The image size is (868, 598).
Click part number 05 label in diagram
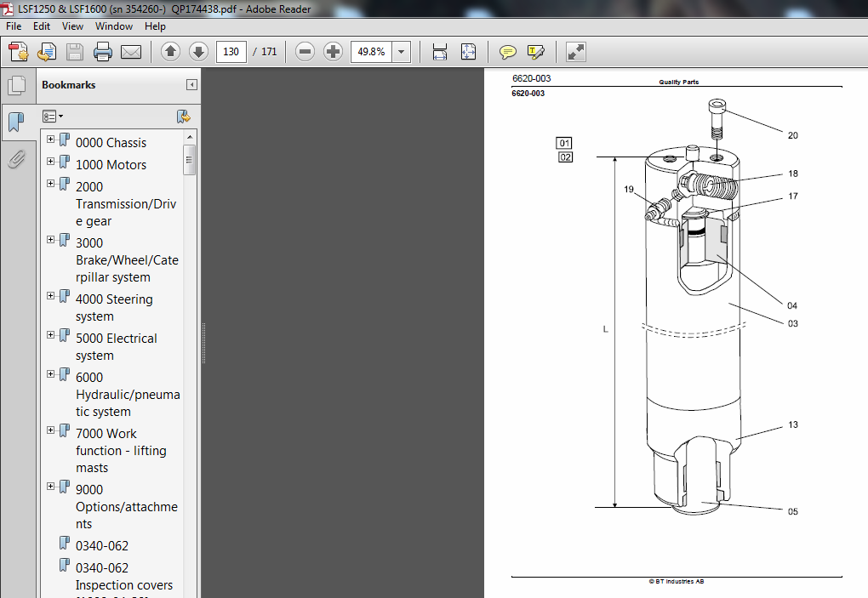[793, 512]
